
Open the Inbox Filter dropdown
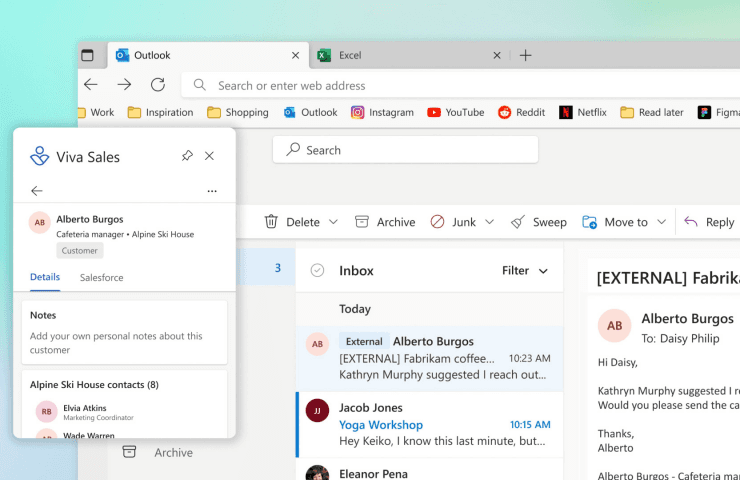click(525, 270)
